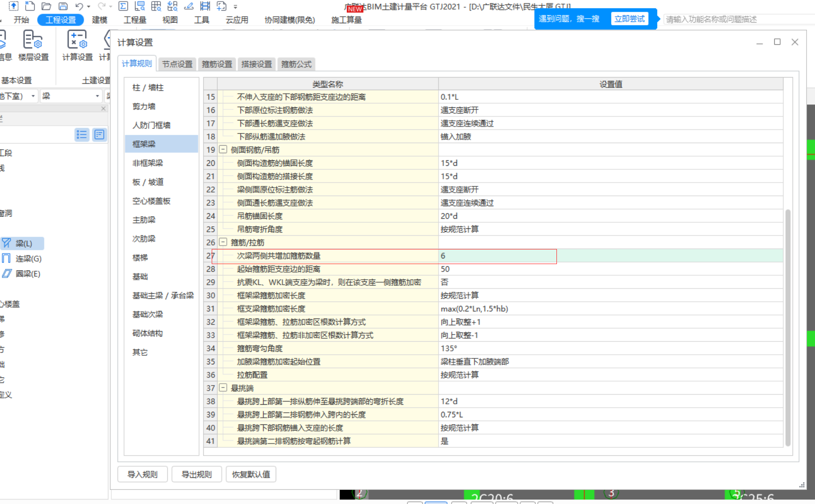Select the 梁(L) beam component
Image resolution: width=815 pixels, height=504 pixels.
click(x=22, y=243)
